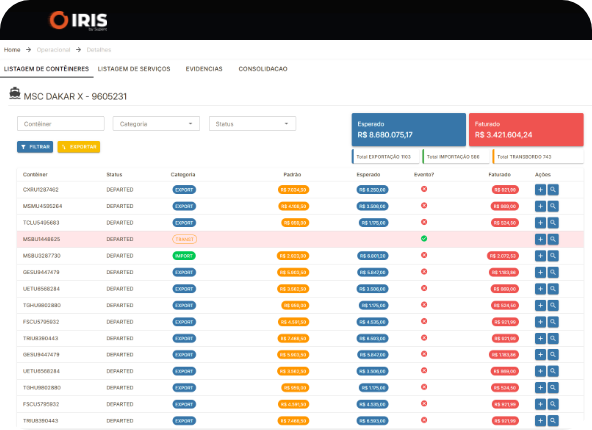Go to Home breadcrumb link
Image resolution: width=592 pixels, height=430 pixels.
12,50
